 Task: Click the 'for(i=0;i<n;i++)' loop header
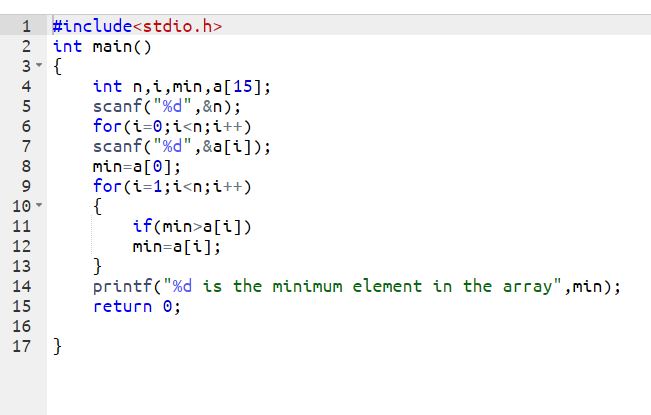point(172,126)
